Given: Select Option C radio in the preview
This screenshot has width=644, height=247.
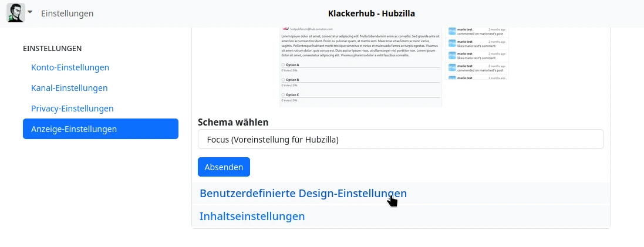Looking at the screenshot, I should 282,94.
